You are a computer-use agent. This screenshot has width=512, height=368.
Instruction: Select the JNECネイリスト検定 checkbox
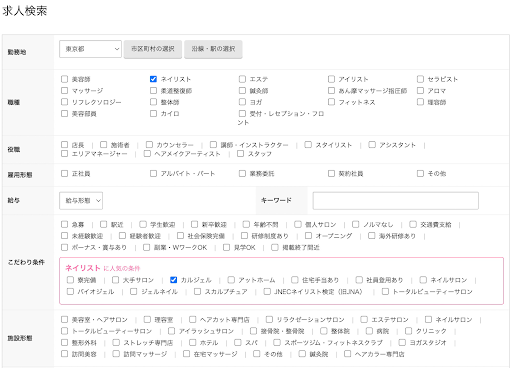point(267,291)
